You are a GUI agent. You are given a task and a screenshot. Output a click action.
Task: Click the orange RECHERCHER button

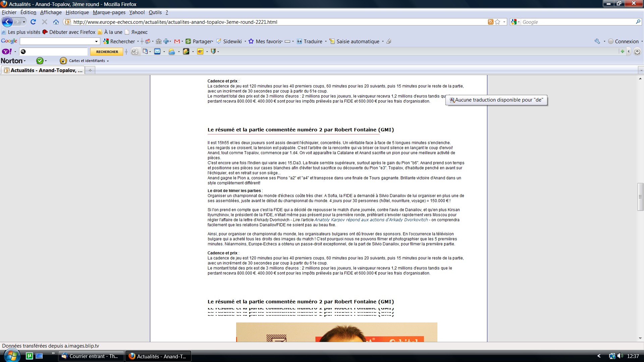pyautogui.click(x=107, y=52)
